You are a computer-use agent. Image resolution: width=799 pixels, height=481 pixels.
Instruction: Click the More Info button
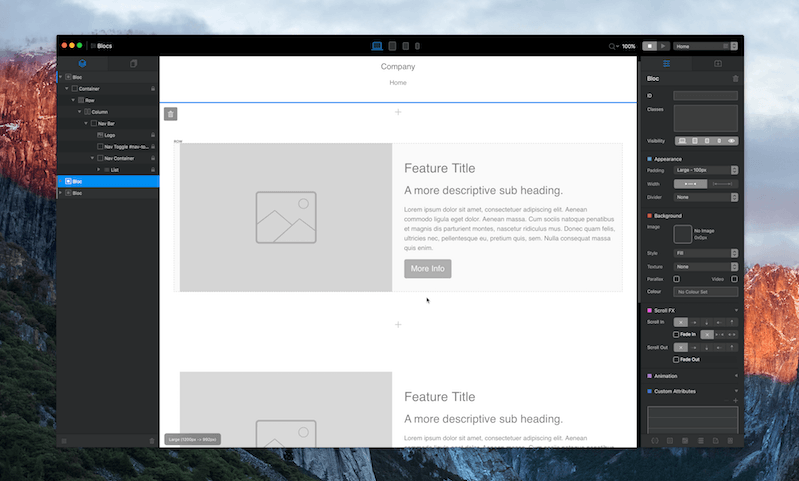(x=428, y=269)
